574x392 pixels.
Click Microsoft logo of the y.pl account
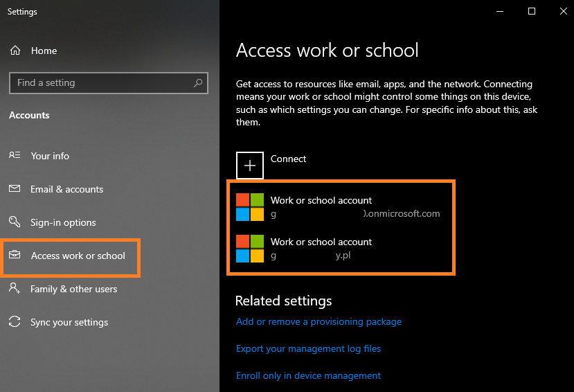[x=250, y=249]
